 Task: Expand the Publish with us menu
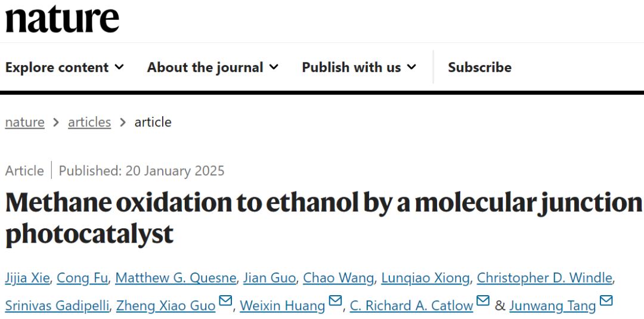359,67
